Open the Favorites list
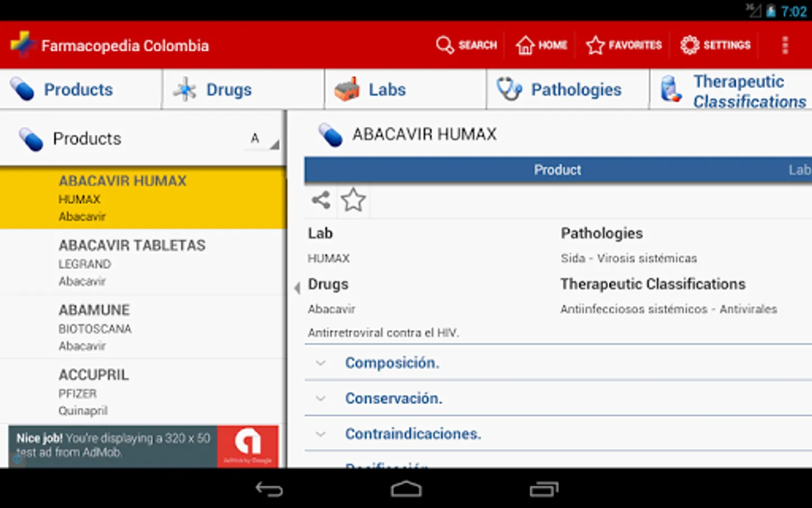 coord(624,45)
